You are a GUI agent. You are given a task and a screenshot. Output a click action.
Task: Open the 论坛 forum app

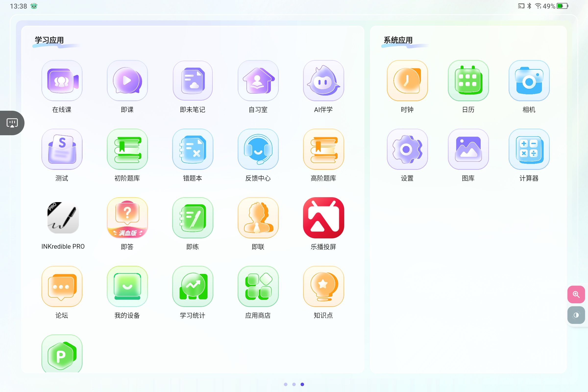point(62,286)
